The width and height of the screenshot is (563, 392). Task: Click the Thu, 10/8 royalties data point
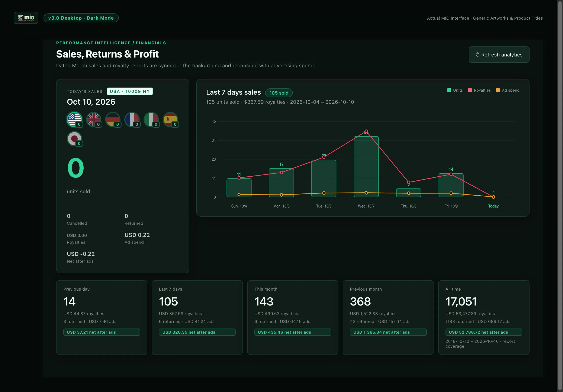pyautogui.click(x=409, y=182)
